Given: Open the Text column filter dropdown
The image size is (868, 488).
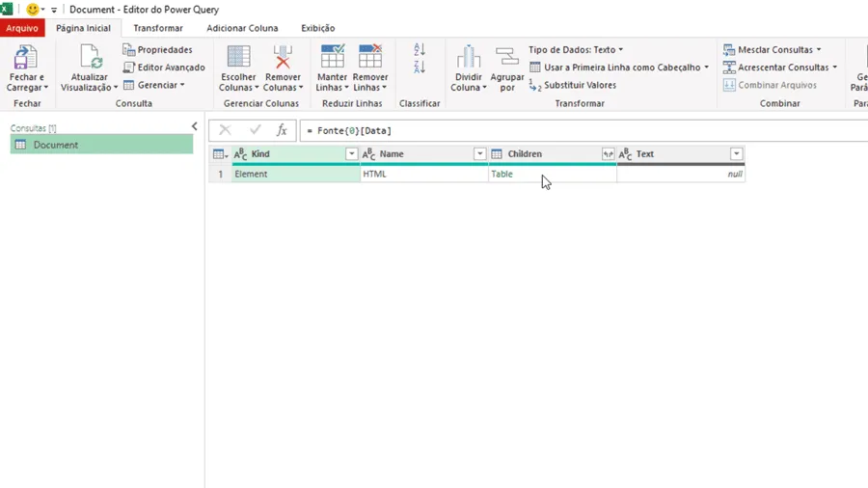Looking at the screenshot, I should click(x=736, y=154).
